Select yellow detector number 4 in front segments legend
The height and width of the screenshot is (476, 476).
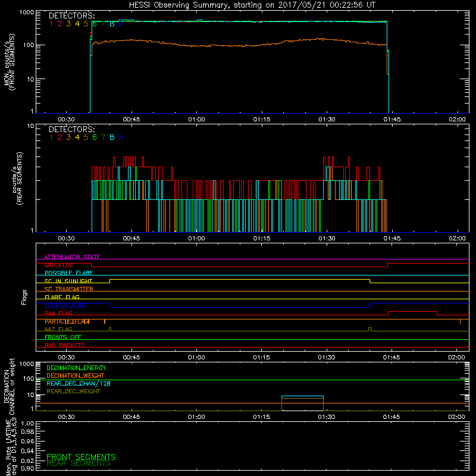point(77,24)
